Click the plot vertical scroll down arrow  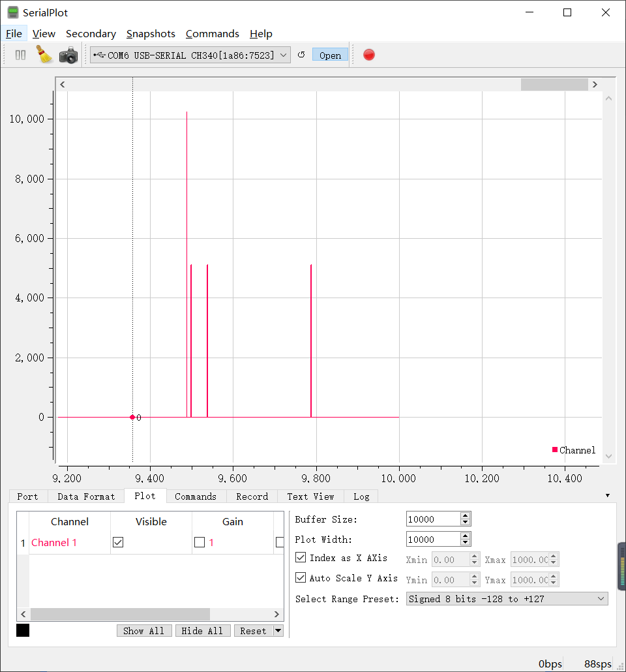pyautogui.click(x=609, y=457)
